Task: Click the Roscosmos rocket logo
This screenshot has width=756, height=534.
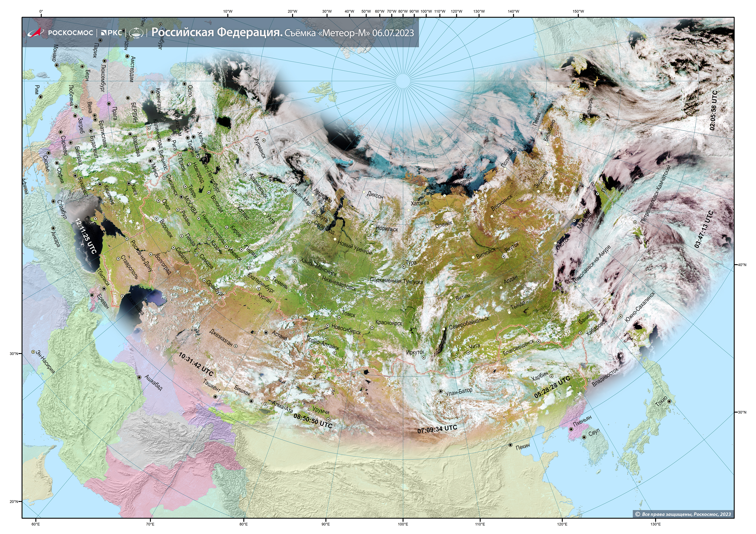Action: (x=36, y=33)
